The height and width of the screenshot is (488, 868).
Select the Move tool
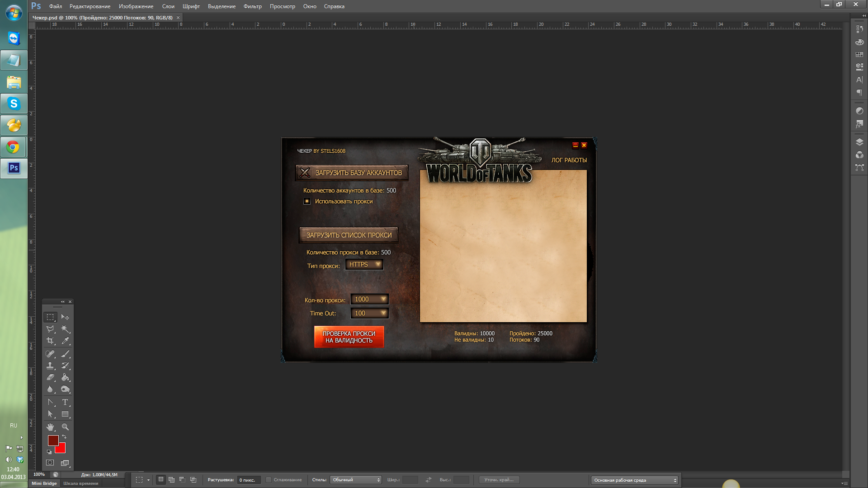click(65, 317)
